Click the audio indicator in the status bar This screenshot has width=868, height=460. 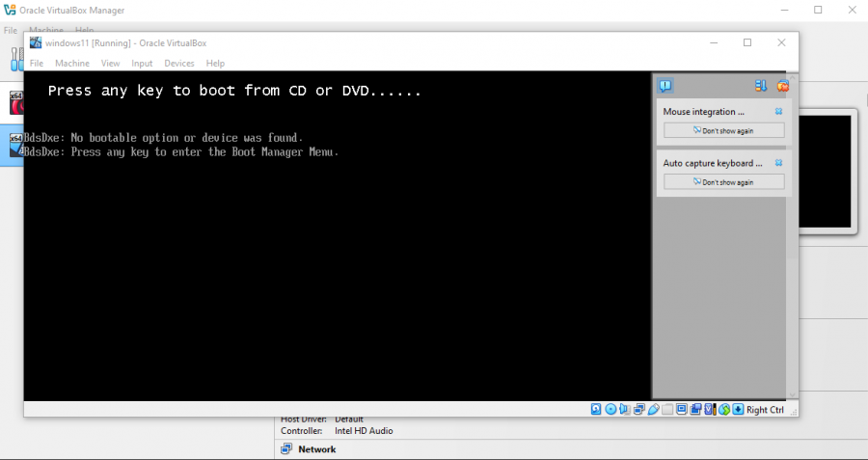point(625,409)
